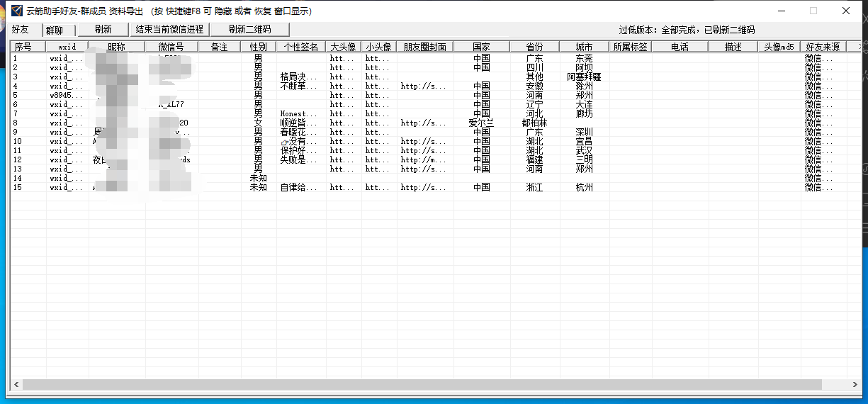
Task: Maximize the 云箭助手 window
Action: pyautogui.click(x=813, y=11)
